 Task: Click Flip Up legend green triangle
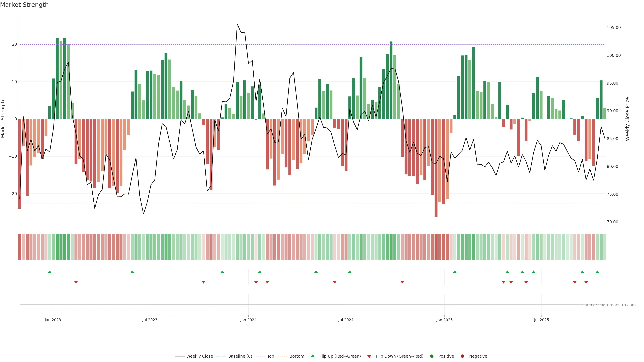click(x=312, y=356)
